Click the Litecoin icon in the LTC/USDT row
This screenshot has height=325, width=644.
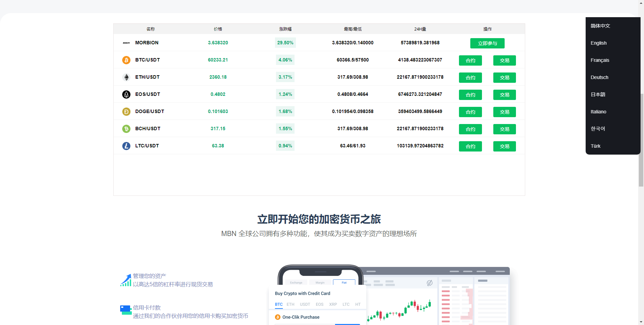(126, 146)
